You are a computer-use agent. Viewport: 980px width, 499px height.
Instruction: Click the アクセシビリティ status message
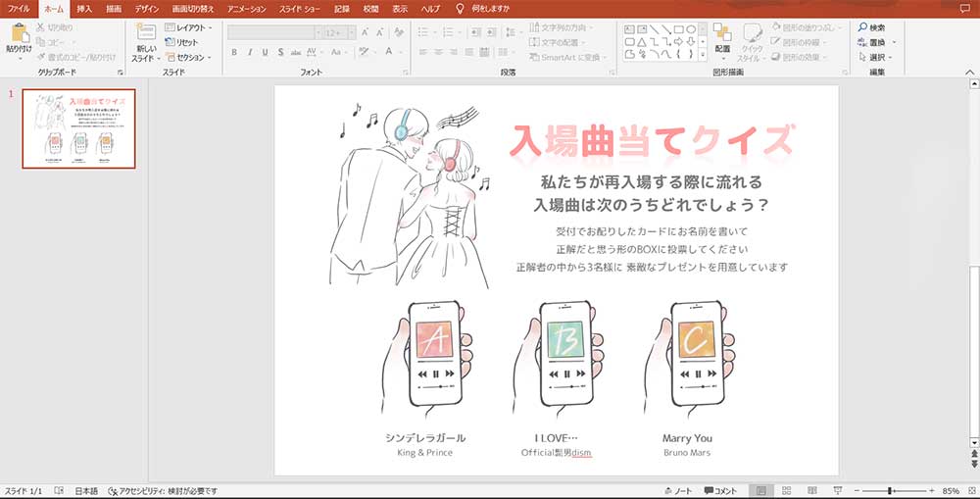163,490
